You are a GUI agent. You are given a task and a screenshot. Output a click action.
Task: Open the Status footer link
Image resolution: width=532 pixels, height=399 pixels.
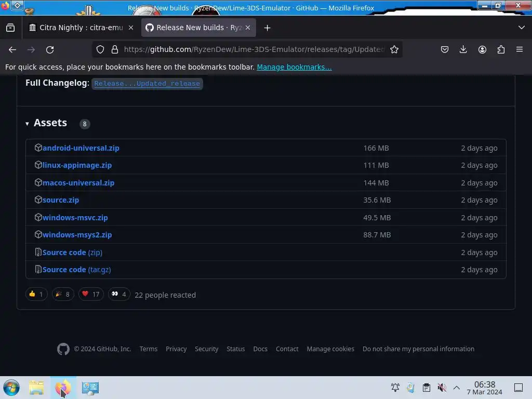click(x=236, y=349)
